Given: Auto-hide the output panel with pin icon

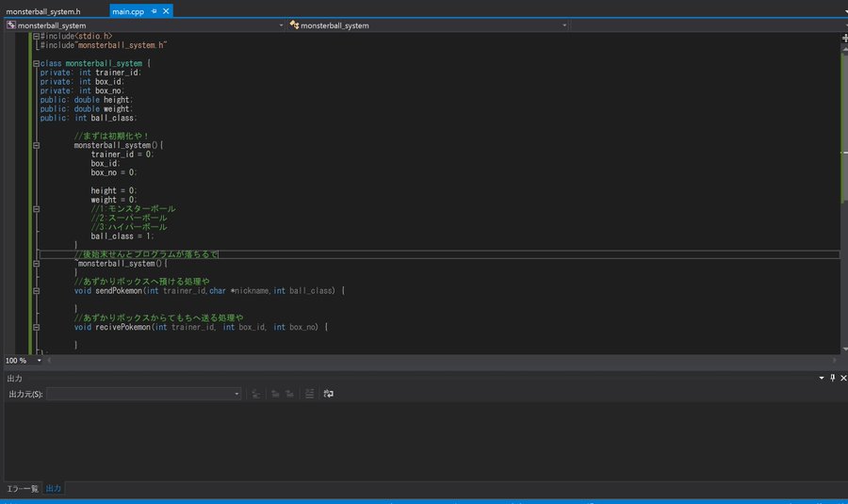Looking at the screenshot, I should (x=832, y=378).
